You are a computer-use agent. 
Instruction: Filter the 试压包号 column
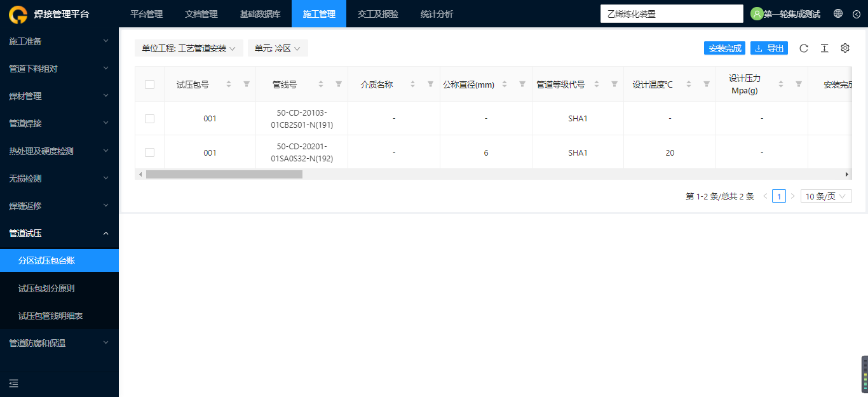pyautogui.click(x=247, y=84)
